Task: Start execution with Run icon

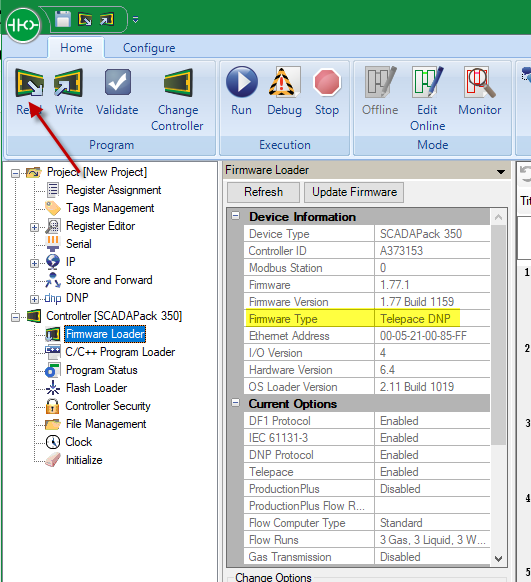Action: point(242,82)
